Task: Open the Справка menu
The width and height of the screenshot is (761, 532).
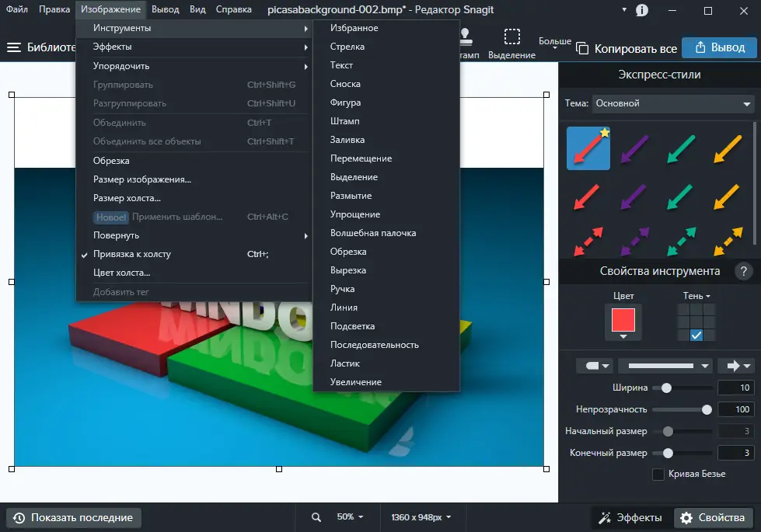Action: [233, 9]
